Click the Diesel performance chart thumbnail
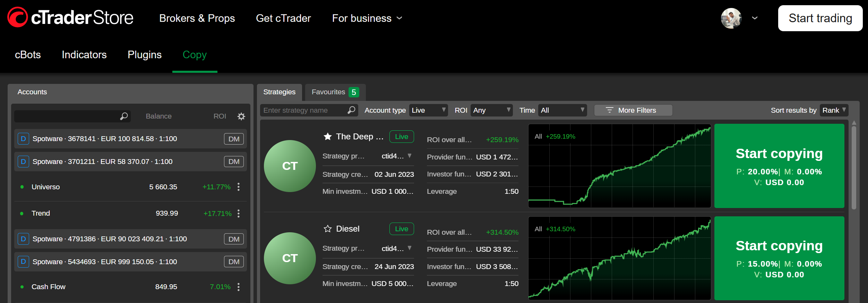 [x=619, y=258]
